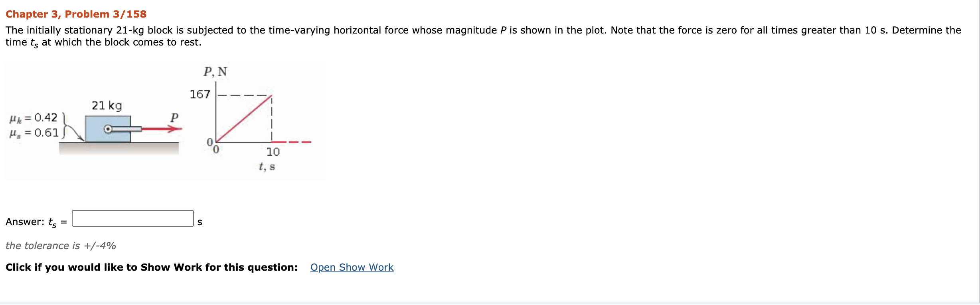Click the t, s axis label
The width and height of the screenshot is (980, 305).
tap(265, 166)
